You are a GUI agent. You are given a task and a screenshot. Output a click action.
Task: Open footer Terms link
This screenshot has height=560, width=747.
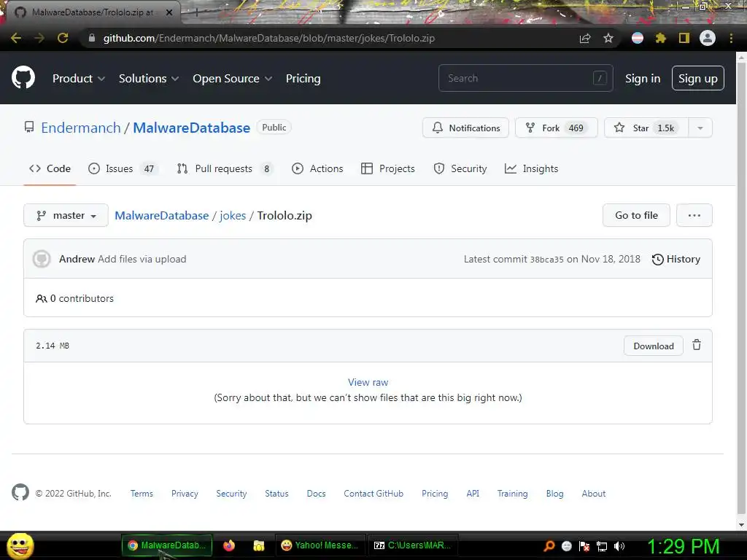pyautogui.click(x=142, y=494)
